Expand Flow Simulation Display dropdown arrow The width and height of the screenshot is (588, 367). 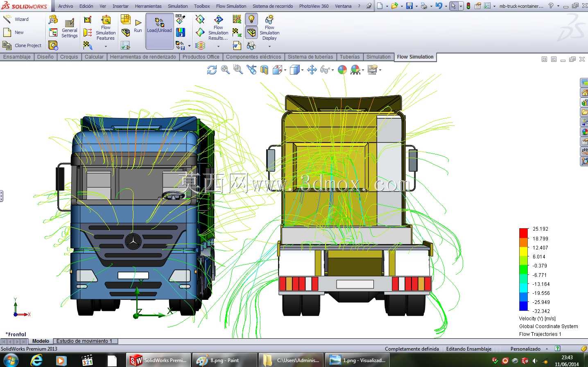pos(269,46)
